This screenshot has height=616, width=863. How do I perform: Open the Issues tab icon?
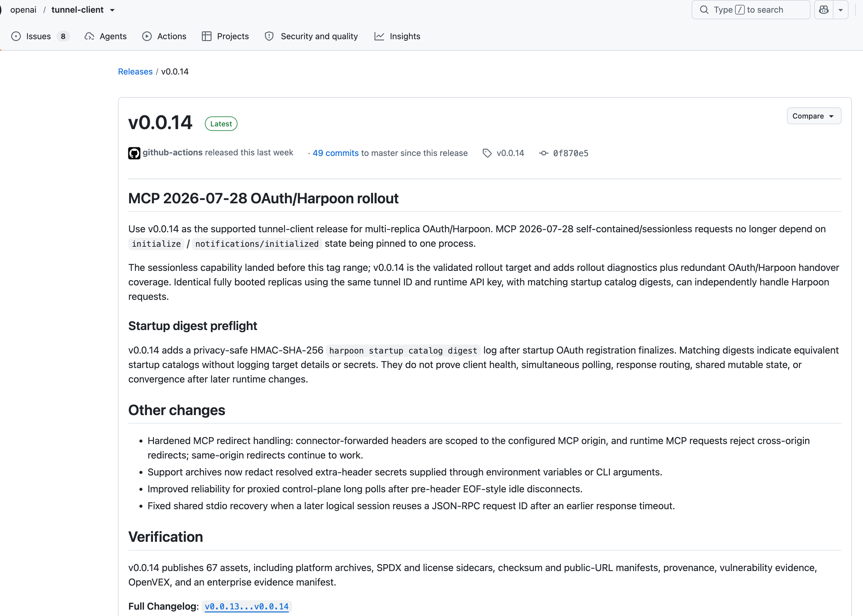16,37
